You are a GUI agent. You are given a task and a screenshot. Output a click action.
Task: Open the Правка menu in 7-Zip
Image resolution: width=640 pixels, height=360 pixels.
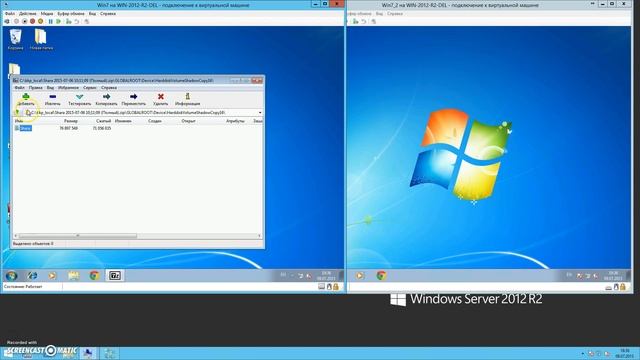36,88
